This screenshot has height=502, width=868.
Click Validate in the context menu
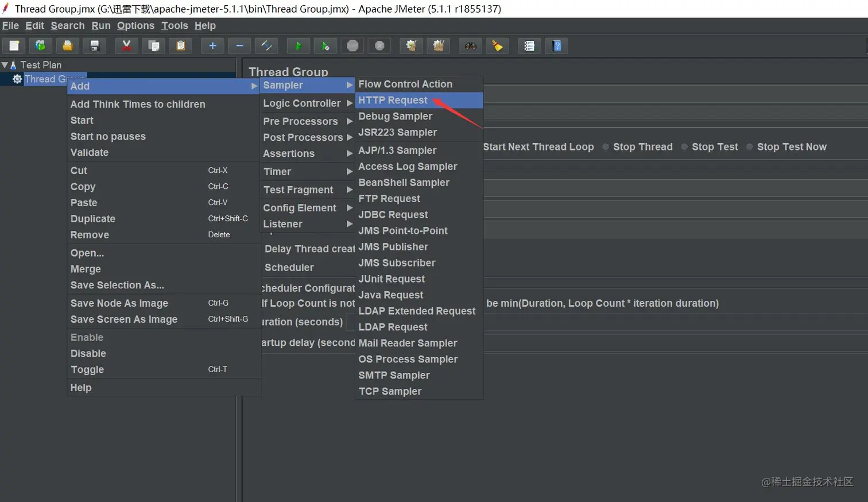[164, 152]
